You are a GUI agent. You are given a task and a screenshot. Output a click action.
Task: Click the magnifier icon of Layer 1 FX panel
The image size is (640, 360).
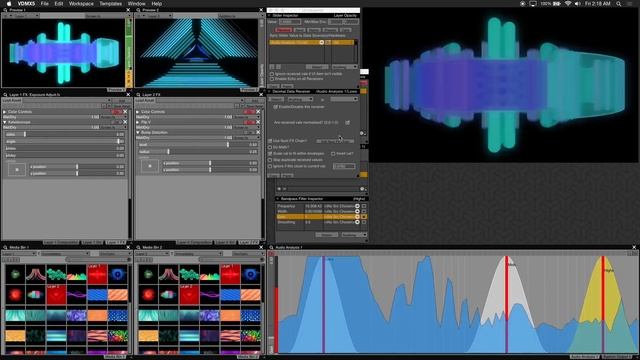click(x=5, y=94)
